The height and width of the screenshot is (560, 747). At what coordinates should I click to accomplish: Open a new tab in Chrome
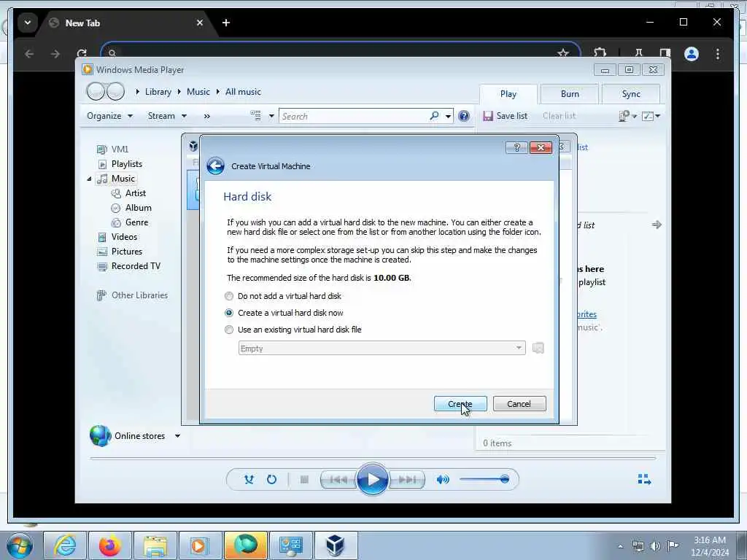pyautogui.click(x=226, y=23)
